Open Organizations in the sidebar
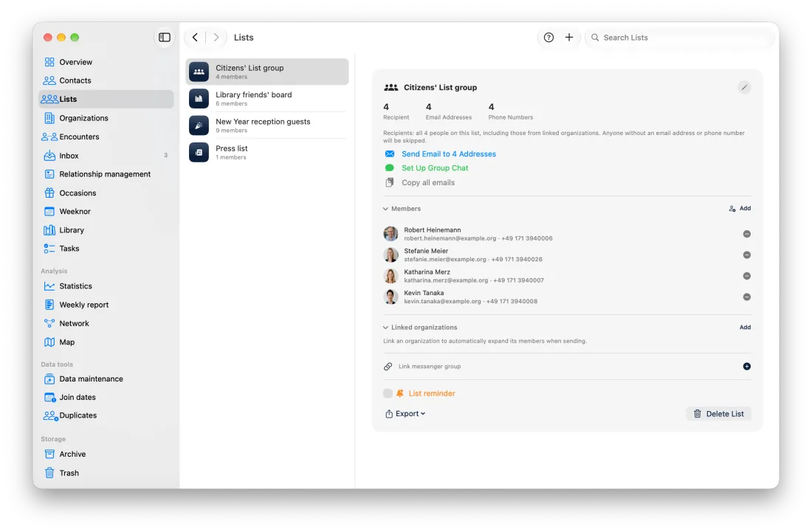The width and height of the screenshot is (812, 532). (106, 118)
